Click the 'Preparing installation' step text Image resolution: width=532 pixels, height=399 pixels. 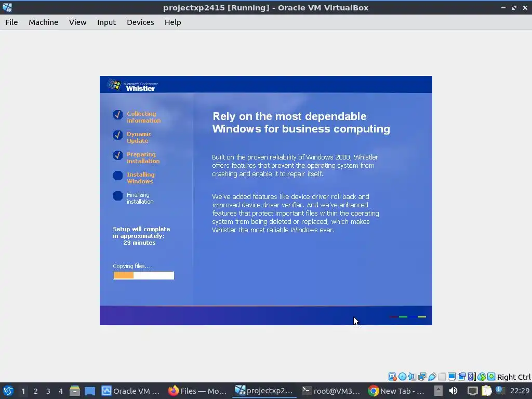tap(143, 158)
